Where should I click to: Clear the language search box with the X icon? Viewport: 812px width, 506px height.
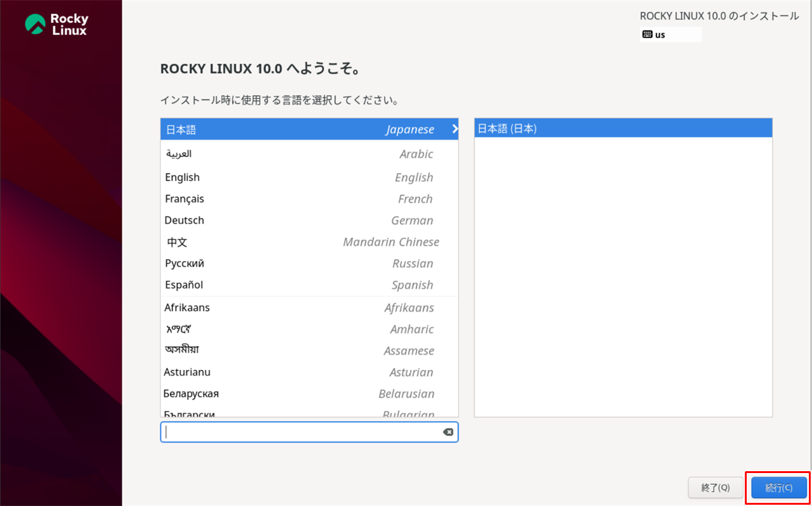tap(448, 431)
